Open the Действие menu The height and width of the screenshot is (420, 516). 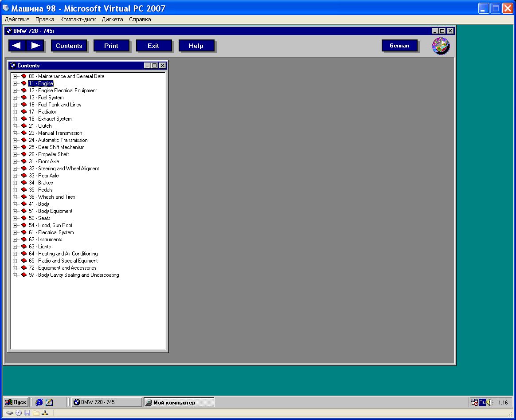coord(17,20)
